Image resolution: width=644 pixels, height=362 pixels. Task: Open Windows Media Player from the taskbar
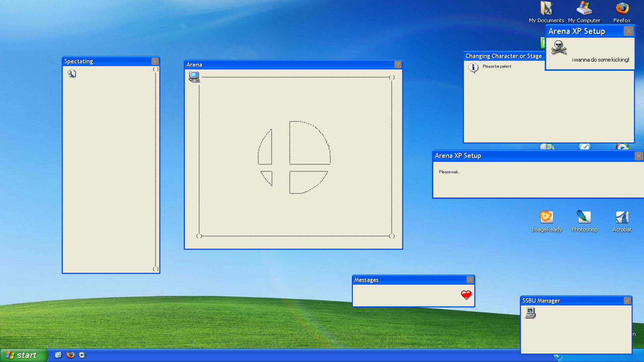tap(82, 355)
